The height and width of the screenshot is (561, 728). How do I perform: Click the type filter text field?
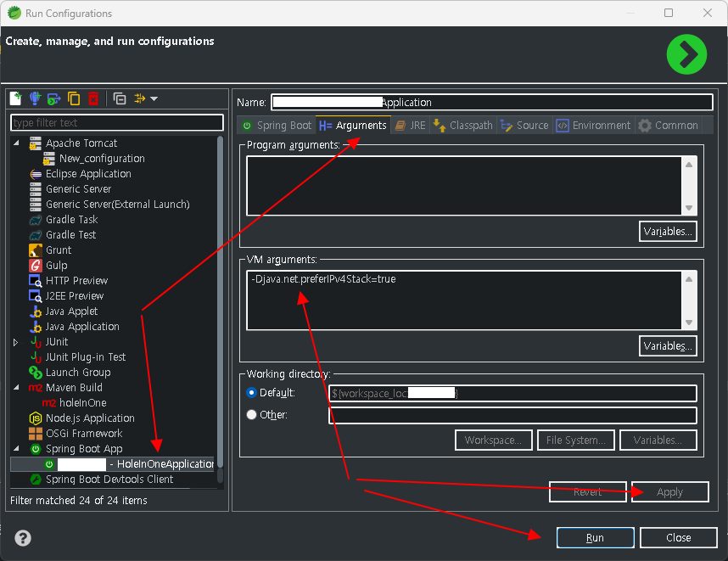point(117,122)
